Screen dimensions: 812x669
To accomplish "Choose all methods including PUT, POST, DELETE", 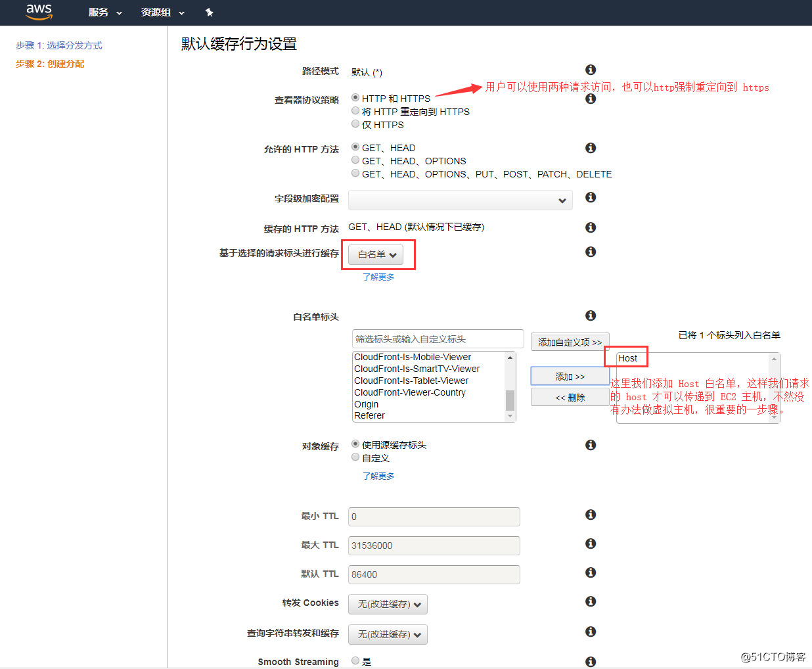I will point(355,173).
